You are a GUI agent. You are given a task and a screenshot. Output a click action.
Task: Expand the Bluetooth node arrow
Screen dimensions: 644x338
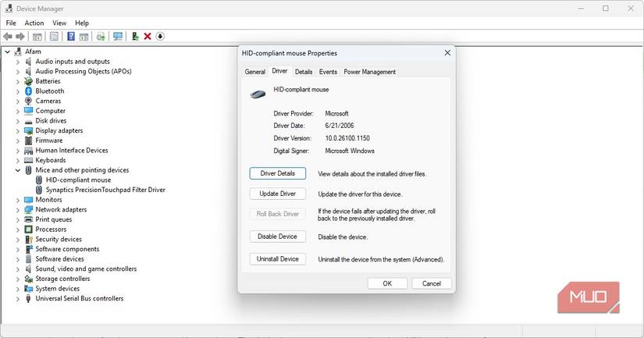pyautogui.click(x=18, y=91)
